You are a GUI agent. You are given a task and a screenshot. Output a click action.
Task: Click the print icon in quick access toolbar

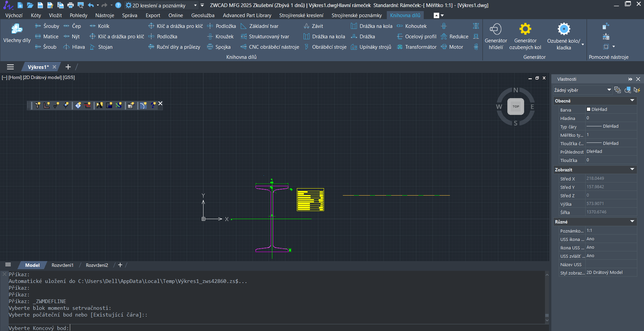[71, 5]
